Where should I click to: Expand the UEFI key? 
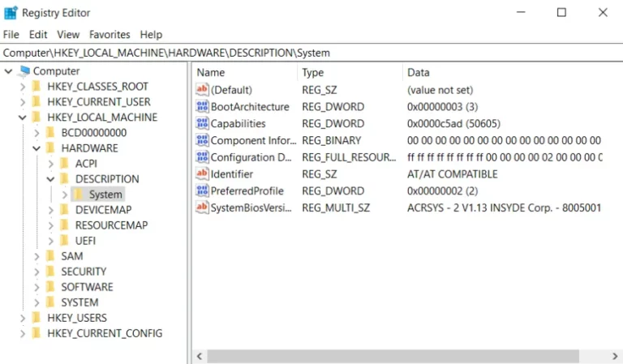[x=50, y=241]
